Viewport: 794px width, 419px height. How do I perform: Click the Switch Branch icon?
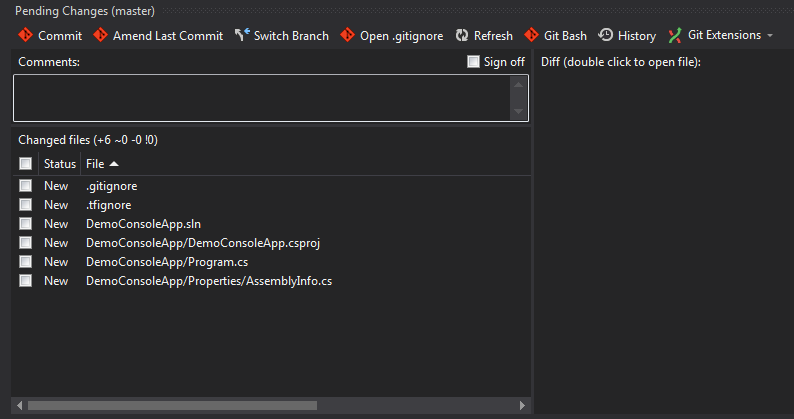[x=242, y=35]
